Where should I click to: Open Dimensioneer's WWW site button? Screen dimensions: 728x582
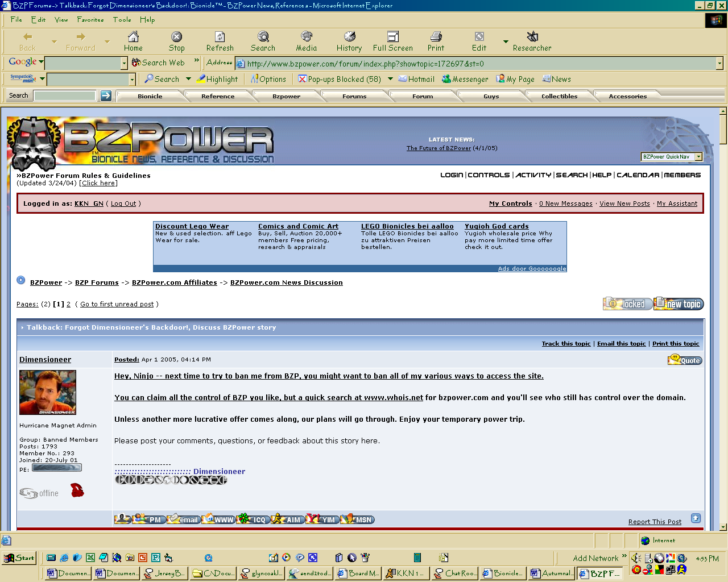coord(218,519)
